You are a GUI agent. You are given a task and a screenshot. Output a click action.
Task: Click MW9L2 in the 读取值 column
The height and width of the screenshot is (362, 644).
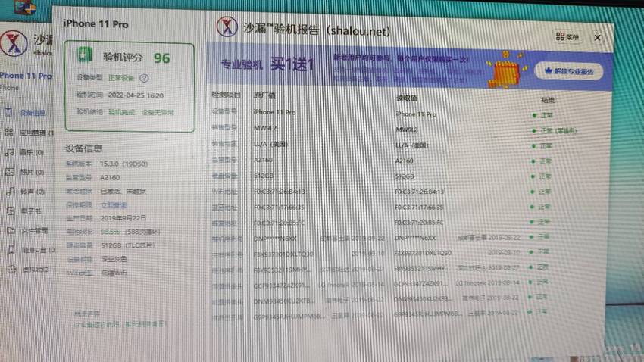click(407, 130)
